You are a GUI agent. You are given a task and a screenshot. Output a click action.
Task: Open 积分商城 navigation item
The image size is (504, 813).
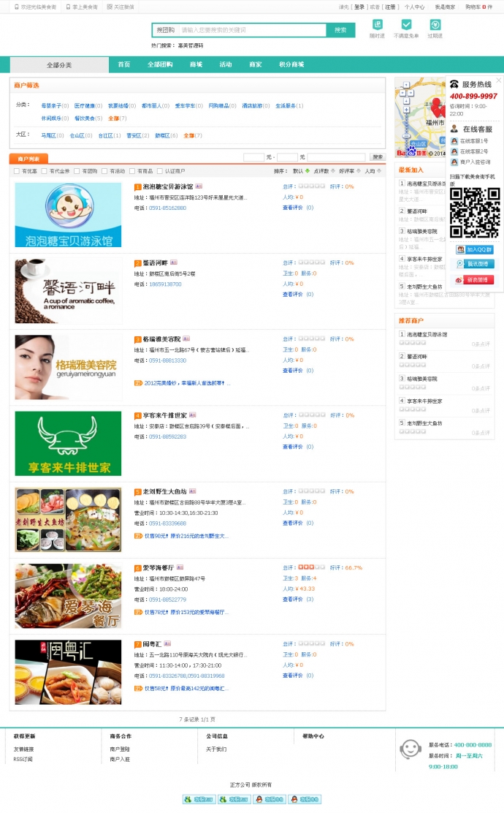(x=291, y=64)
